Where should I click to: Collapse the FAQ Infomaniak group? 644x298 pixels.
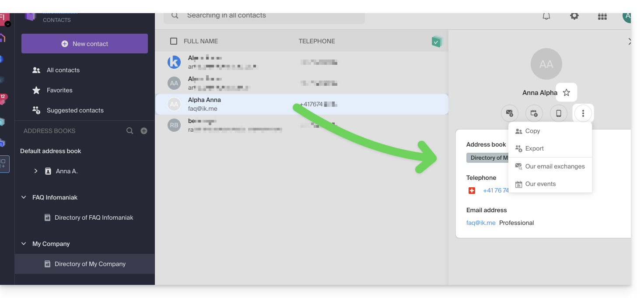tap(24, 197)
